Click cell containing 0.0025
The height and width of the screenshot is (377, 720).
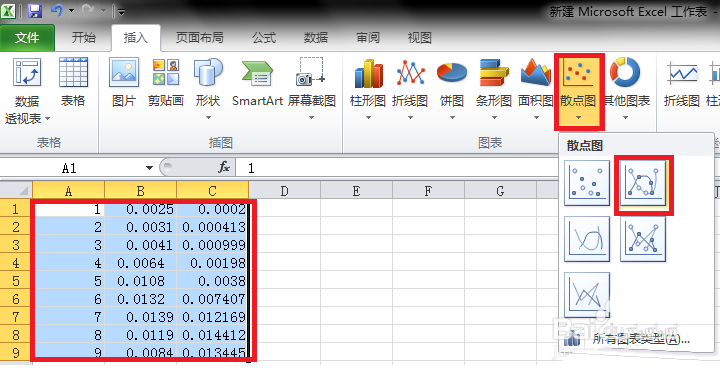(141, 209)
